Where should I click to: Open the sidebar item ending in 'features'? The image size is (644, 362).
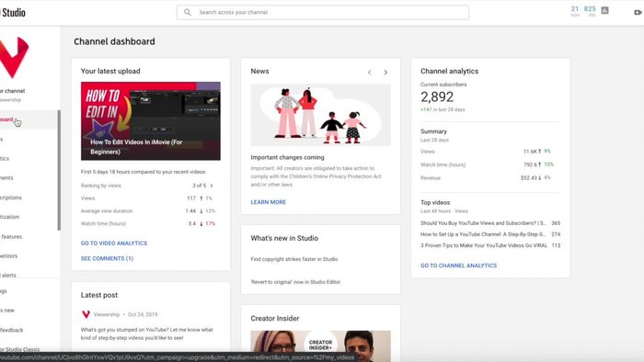11,236
